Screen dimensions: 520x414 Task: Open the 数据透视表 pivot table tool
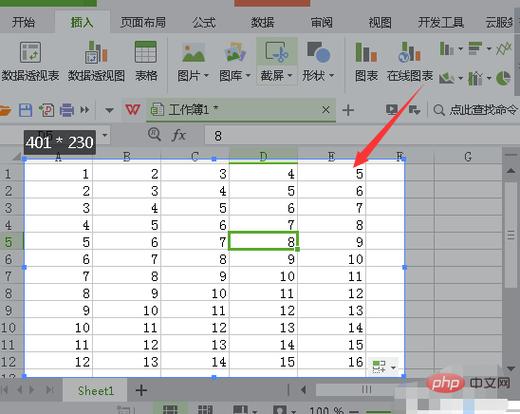(30, 62)
